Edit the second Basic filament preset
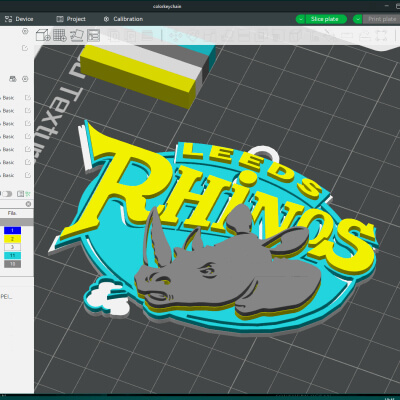Image resolution: width=400 pixels, height=400 pixels. coord(28,110)
